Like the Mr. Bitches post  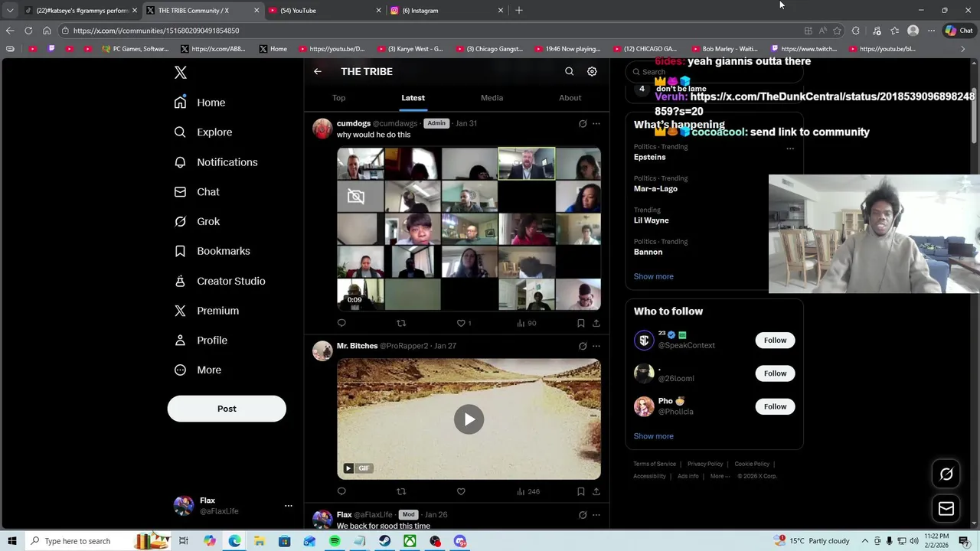pyautogui.click(x=461, y=491)
